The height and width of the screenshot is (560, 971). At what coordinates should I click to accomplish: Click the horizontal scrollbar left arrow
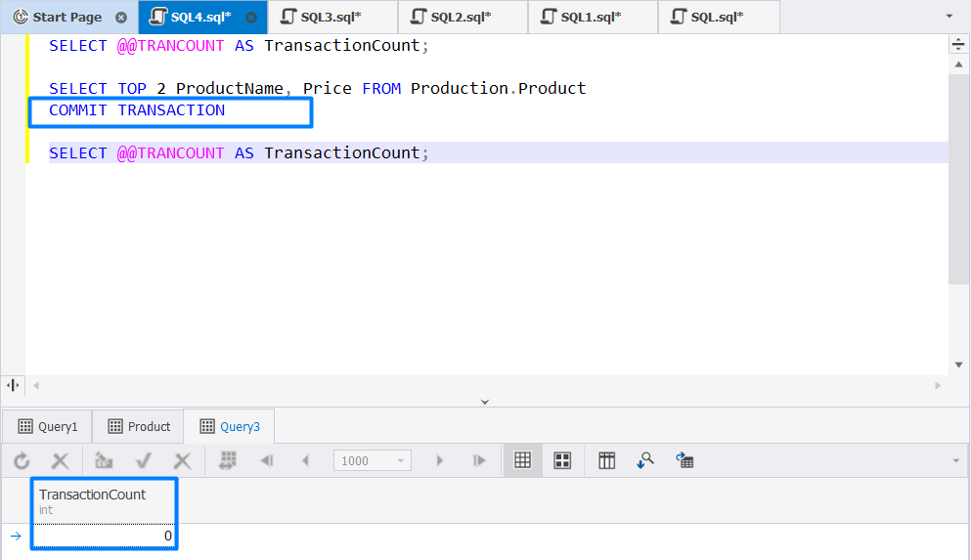tap(36, 385)
